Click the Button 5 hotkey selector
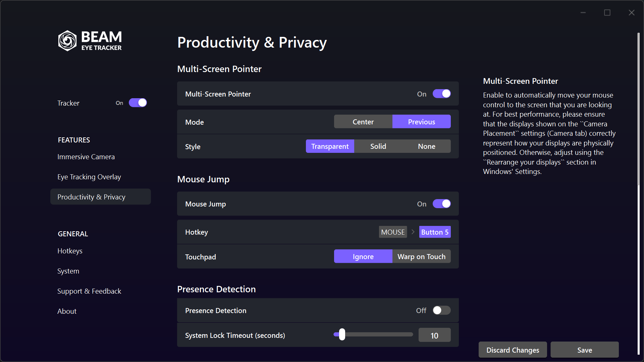The width and height of the screenshot is (644, 362). 435,232
